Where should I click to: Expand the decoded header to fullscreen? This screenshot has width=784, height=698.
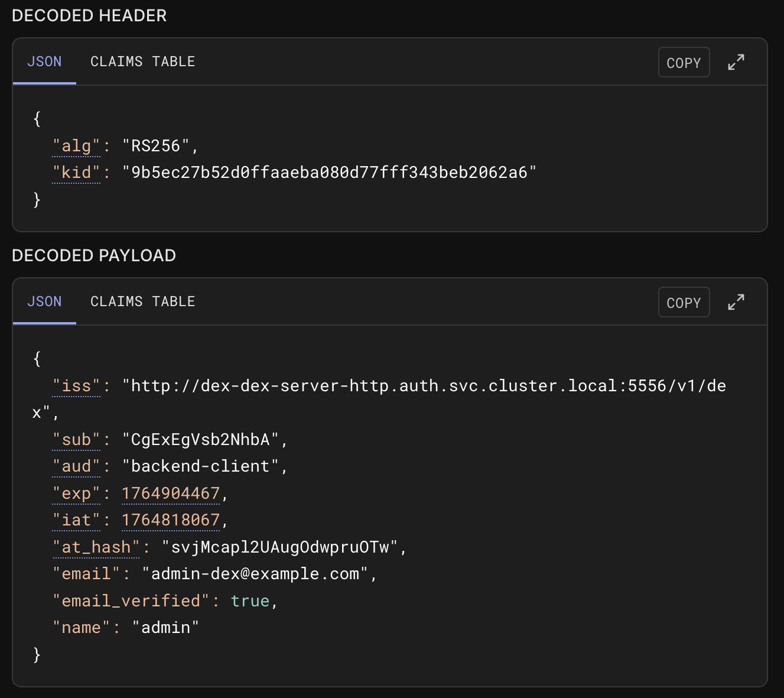(x=736, y=61)
